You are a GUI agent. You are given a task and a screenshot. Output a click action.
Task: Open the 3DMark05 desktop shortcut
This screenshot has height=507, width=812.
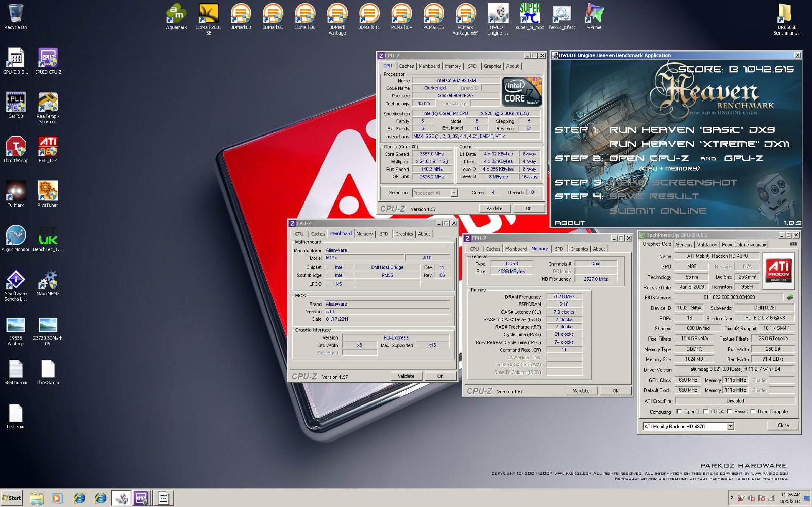click(273, 17)
